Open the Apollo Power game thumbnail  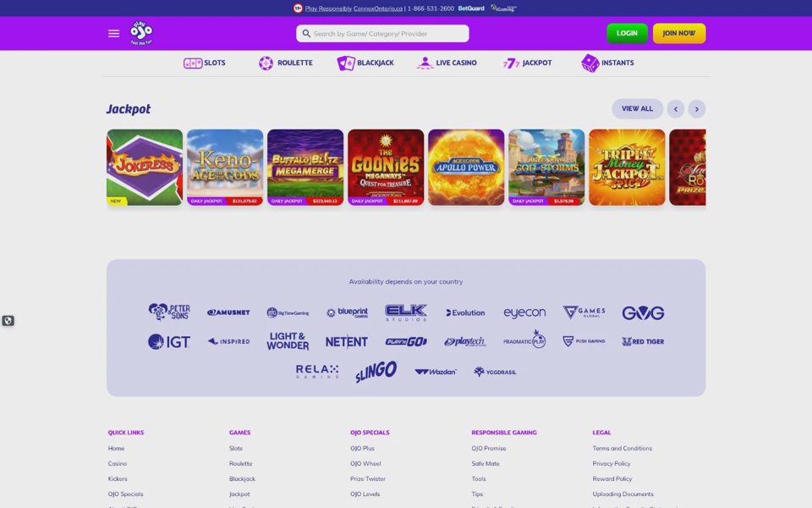pyautogui.click(x=466, y=168)
